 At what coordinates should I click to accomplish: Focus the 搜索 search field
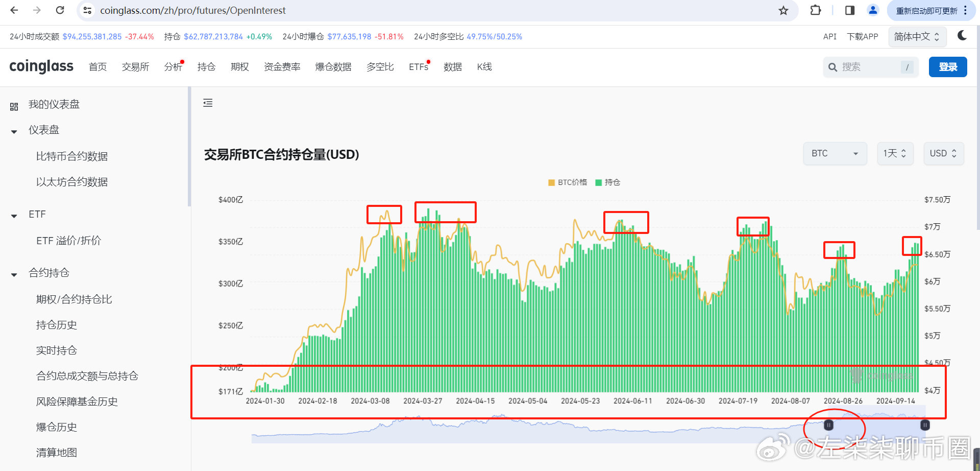click(x=871, y=67)
